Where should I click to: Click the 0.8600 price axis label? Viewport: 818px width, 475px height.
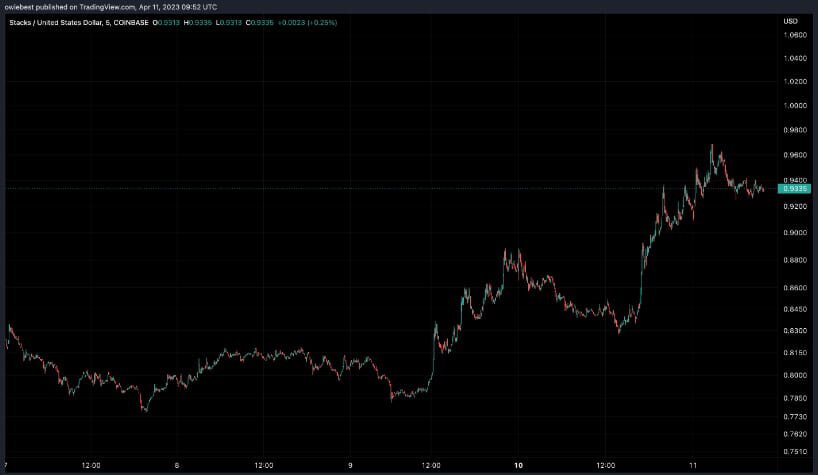tap(795, 288)
